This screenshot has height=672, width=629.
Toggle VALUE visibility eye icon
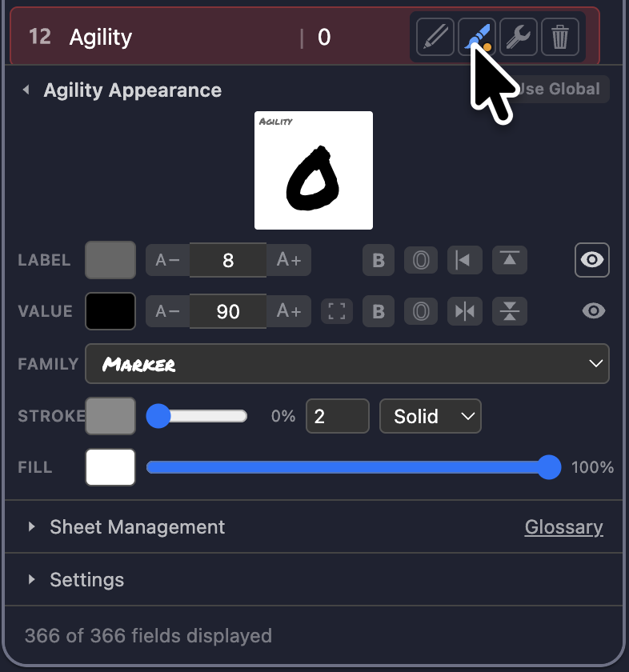coord(594,311)
